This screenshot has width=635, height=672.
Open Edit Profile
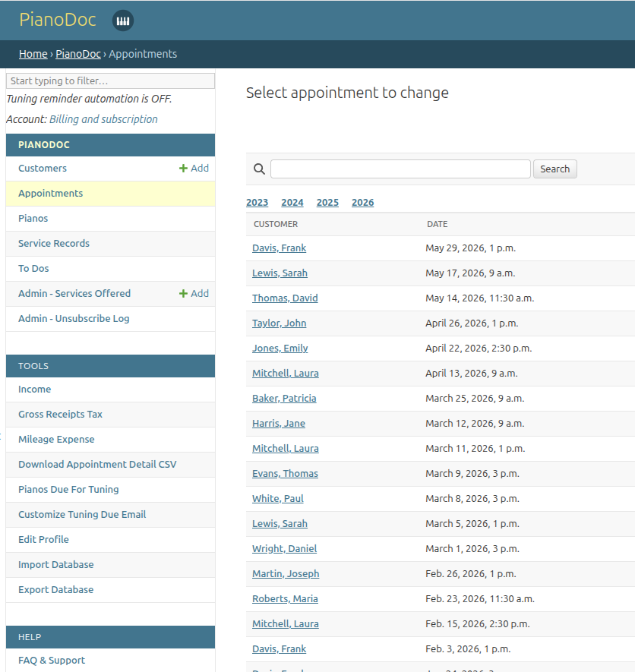(44, 540)
